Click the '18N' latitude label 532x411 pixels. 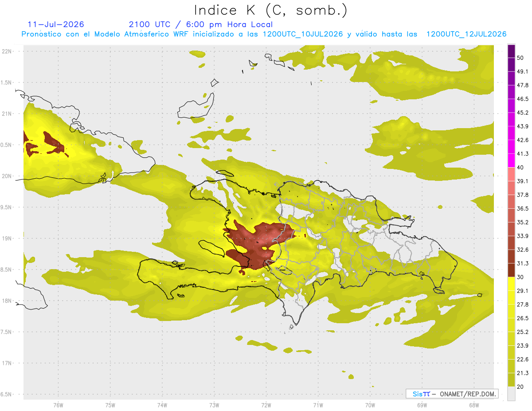pyautogui.click(x=7, y=301)
